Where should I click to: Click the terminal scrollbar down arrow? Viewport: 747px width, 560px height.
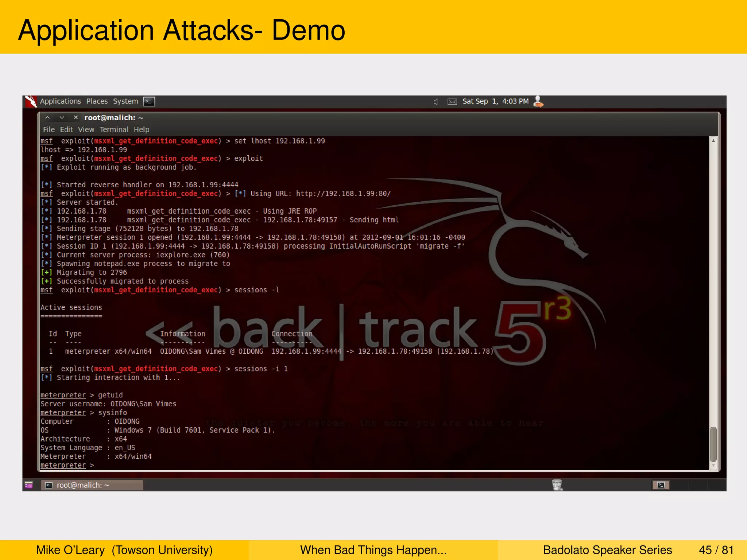click(713, 466)
